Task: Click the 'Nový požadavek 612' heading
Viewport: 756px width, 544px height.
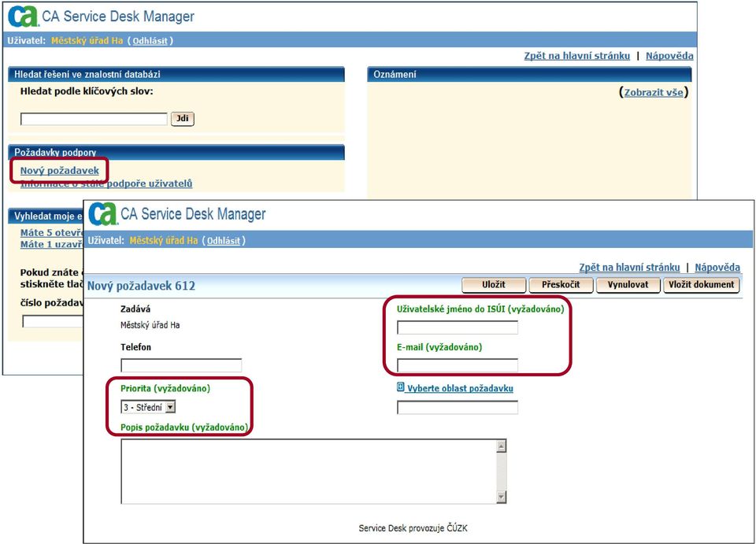Action: [x=141, y=286]
